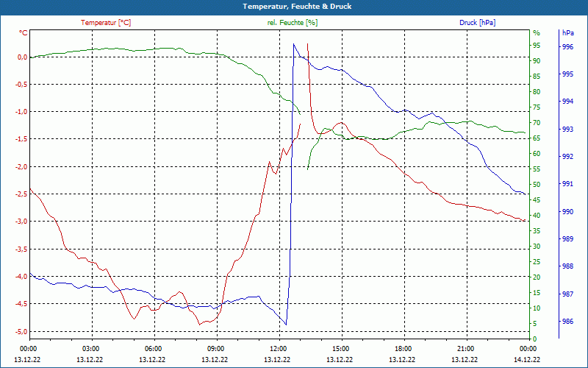The width and height of the screenshot is (588, 368).
Task: Click time axis label '03:00'
Action: [x=90, y=348]
